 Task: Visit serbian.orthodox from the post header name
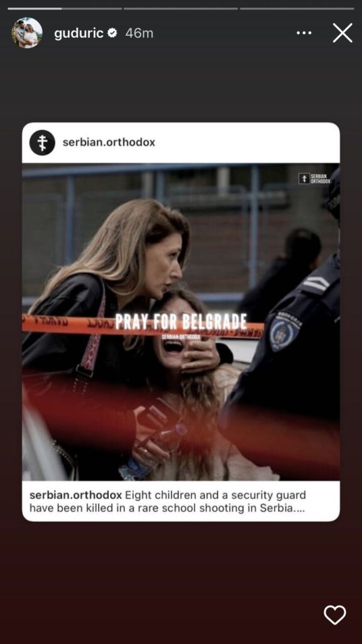tap(109, 143)
